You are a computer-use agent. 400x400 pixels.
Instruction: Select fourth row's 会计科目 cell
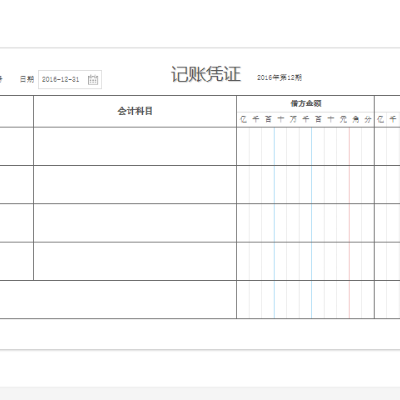(x=135, y=261)
